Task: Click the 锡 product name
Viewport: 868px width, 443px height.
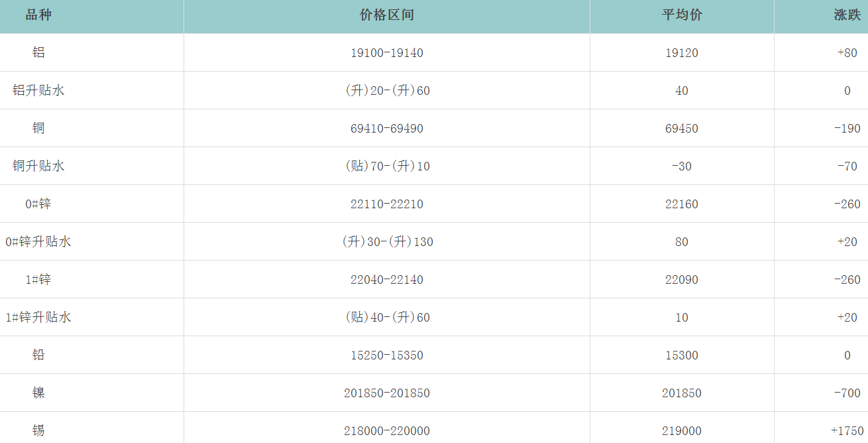Action: 38,431
